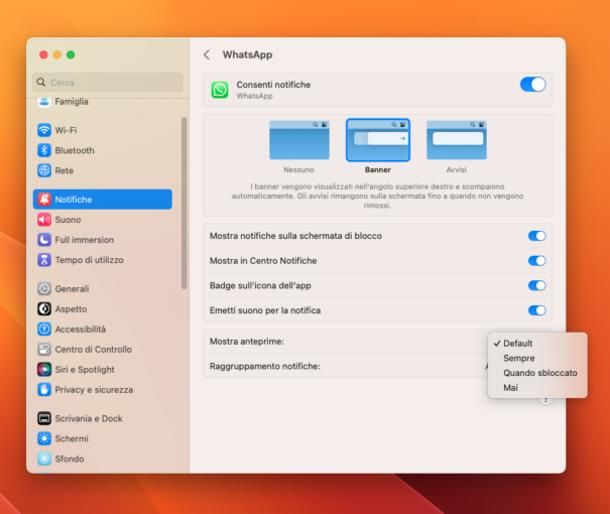The image size is (610, 514).
Task: Open the Schermi display icon
Action: pos(44,439)
